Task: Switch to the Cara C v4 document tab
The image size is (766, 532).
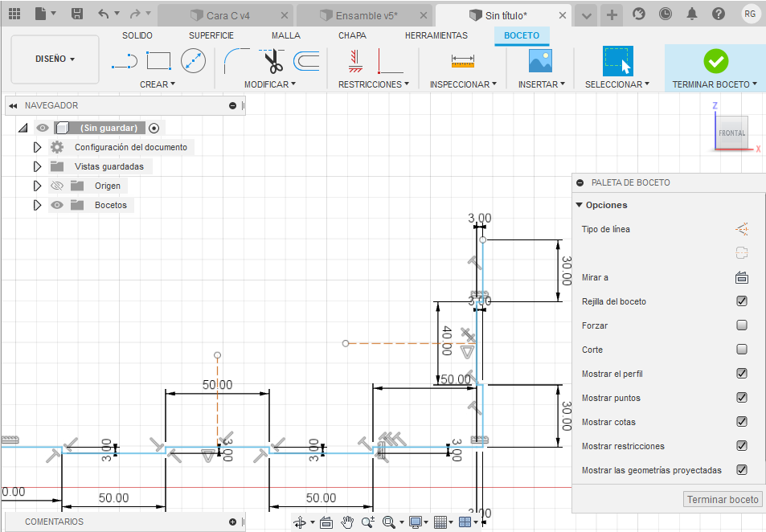Action: pos(225,15)
